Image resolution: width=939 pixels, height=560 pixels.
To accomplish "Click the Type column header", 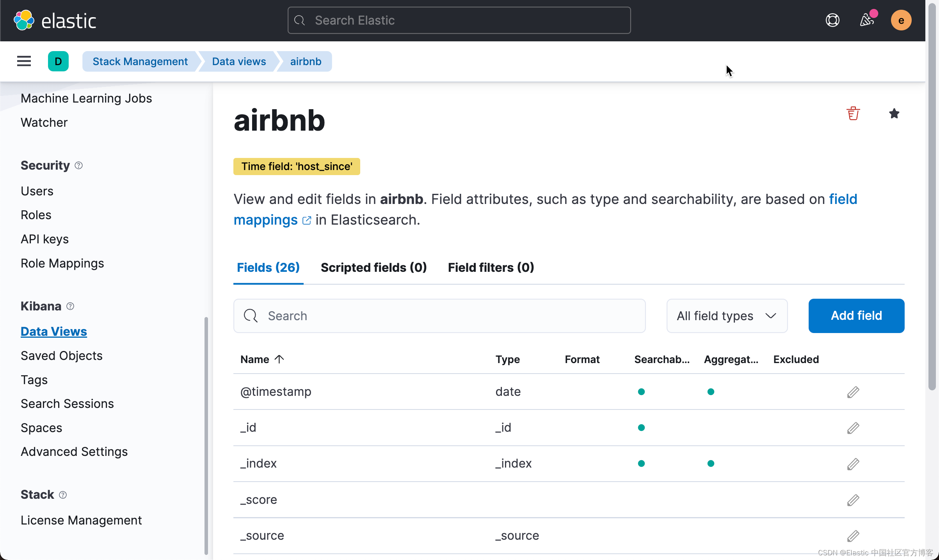I will (x=507, y=359).
